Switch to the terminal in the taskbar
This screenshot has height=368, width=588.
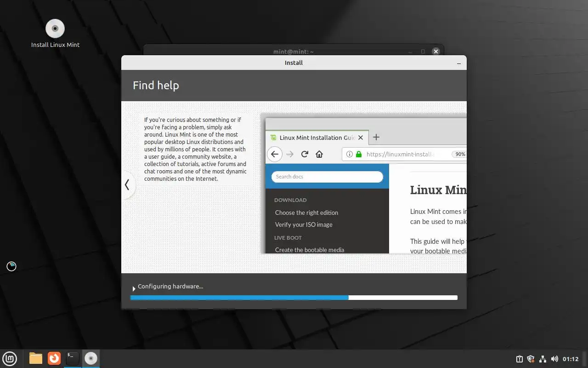tap(73, 358)
